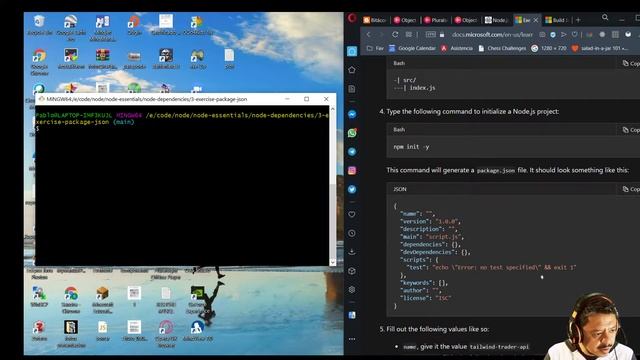The image size is (640, 360).
Task: Open the Opera menu logo
Action: 352,18
